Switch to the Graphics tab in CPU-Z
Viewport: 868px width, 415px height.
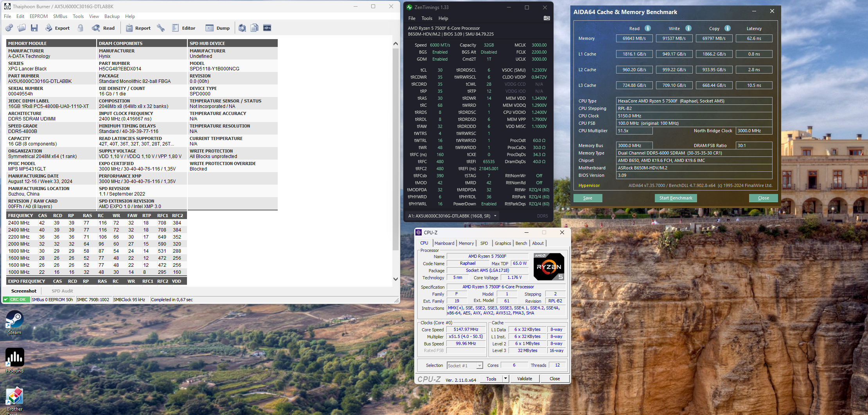click(x=503, y=243)
